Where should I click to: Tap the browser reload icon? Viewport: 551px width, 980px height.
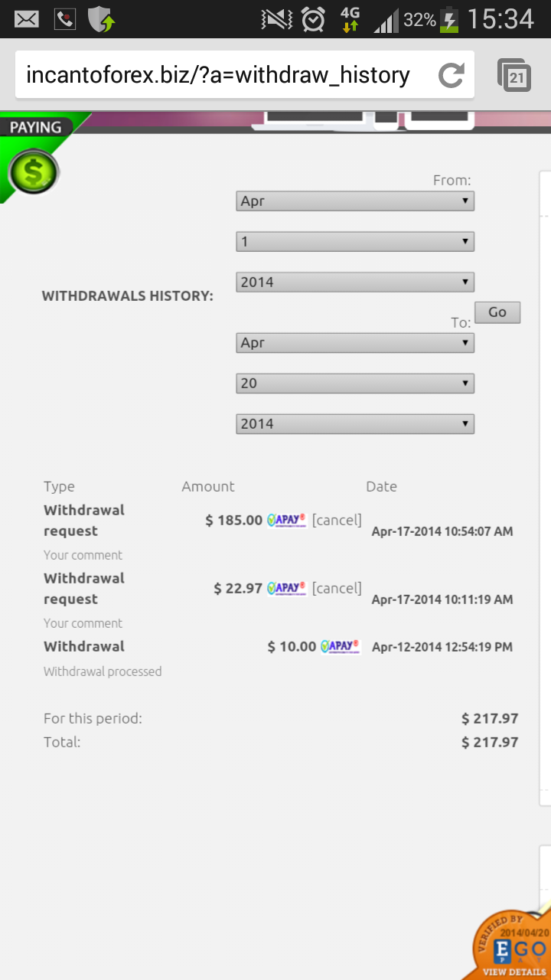click(452, 75)
